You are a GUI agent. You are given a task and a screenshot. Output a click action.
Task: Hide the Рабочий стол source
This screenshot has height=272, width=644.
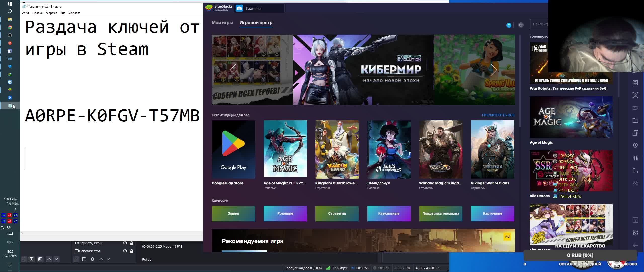125,251
